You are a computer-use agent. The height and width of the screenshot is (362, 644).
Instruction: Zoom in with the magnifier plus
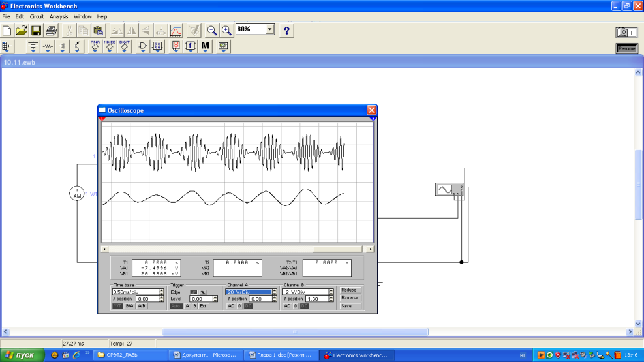point(226,31)
